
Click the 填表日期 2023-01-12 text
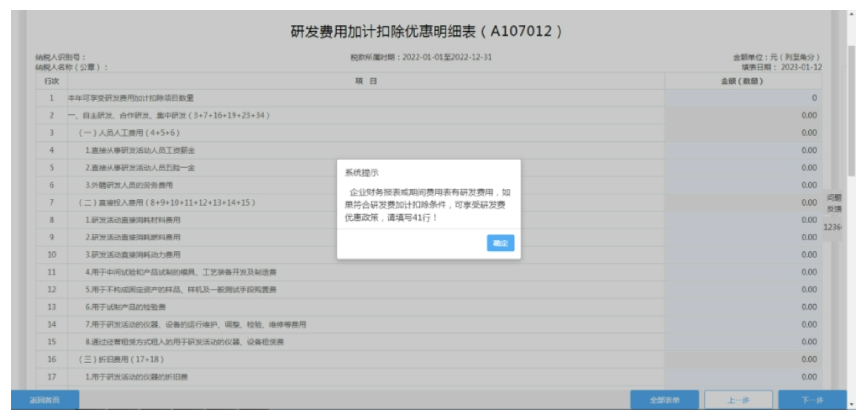[782, 68]
